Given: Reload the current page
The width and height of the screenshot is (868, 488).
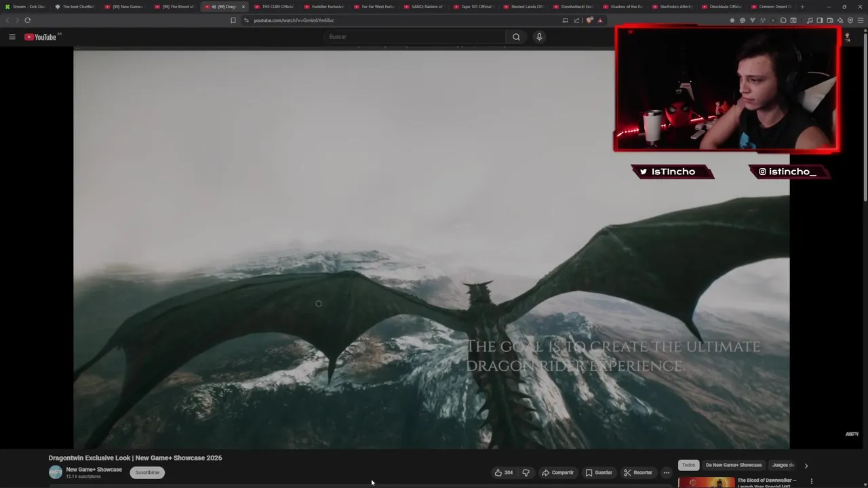Looking at the screenshot, I should [27, 20].
